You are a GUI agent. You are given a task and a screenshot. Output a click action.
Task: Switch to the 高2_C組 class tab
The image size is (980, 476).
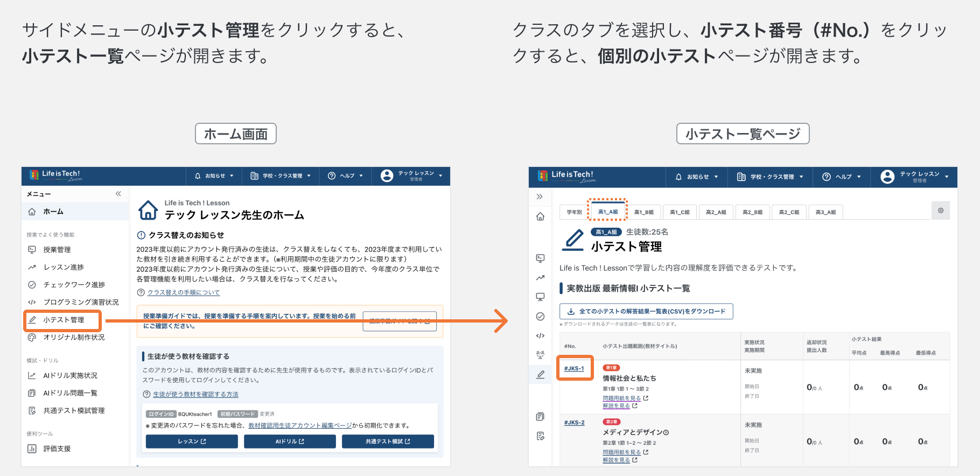point(789,212)
